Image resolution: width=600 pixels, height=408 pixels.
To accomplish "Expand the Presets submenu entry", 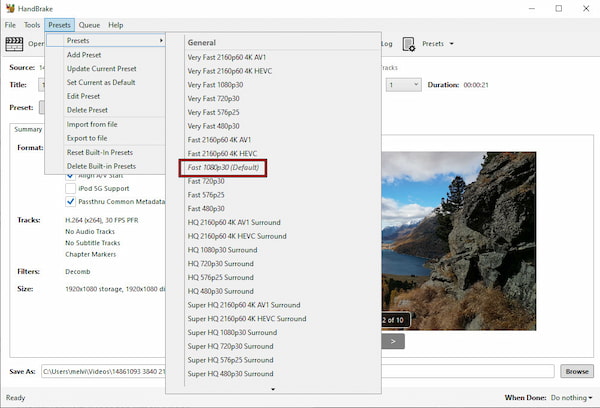I will (x=106, y=41).
